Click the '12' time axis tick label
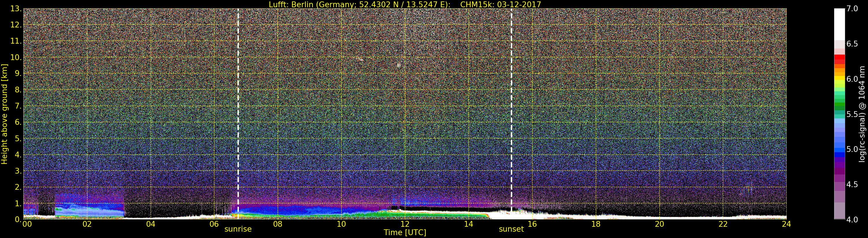868x238 pixels. point(405,224)
